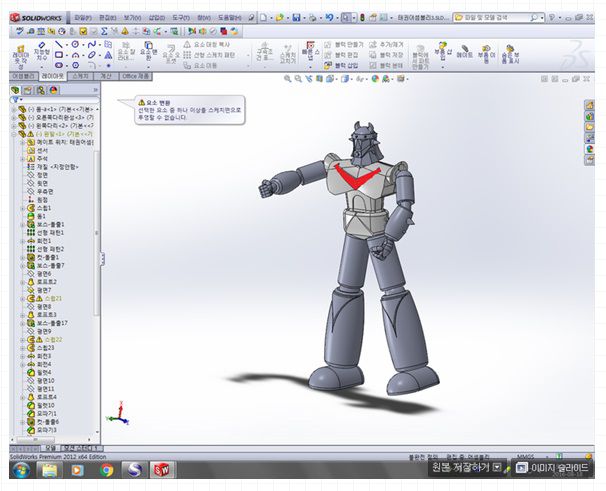Viewport: 606px width, 491px height.
Task: Click the Show Hidden Components (숨은 부품 표시) icon
Action: (511, 52)
